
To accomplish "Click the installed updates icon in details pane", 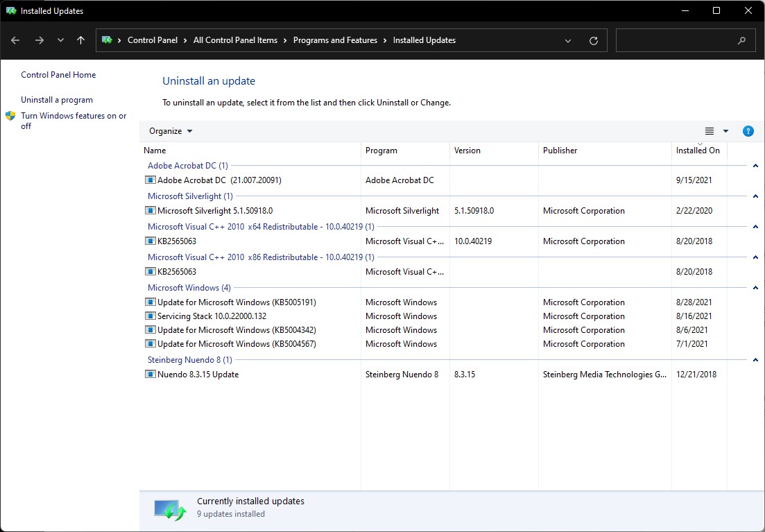I will (x=171, y=510).
